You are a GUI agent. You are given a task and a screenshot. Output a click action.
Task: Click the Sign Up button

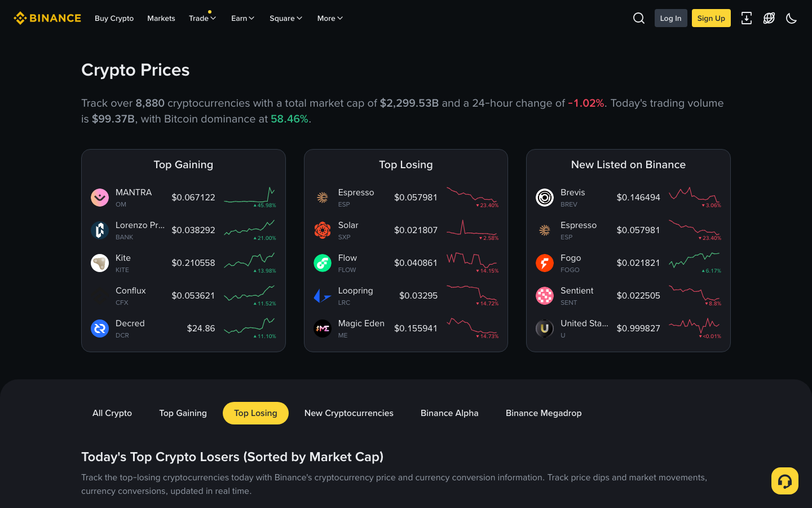click(711, 18)
